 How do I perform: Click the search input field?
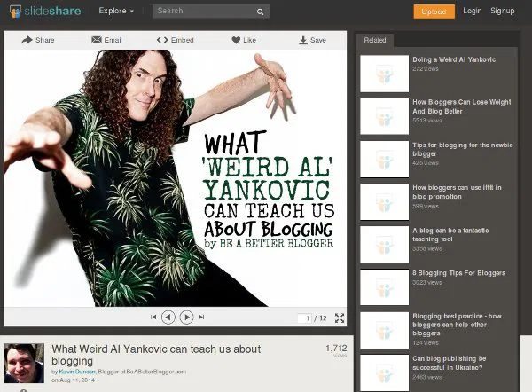pyautogui.click(x=203, y=12)
